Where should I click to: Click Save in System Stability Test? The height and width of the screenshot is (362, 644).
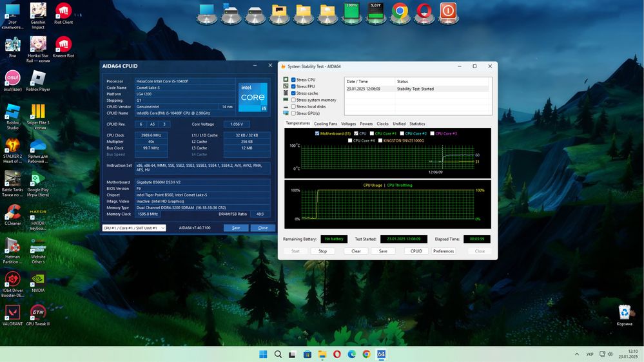pos(383,251)
